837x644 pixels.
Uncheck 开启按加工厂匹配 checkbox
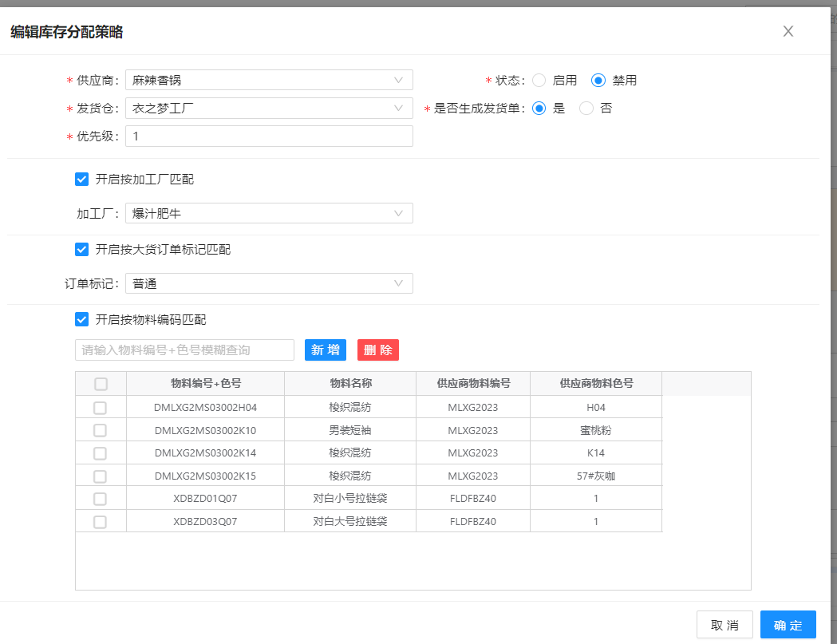coord(81,179)
